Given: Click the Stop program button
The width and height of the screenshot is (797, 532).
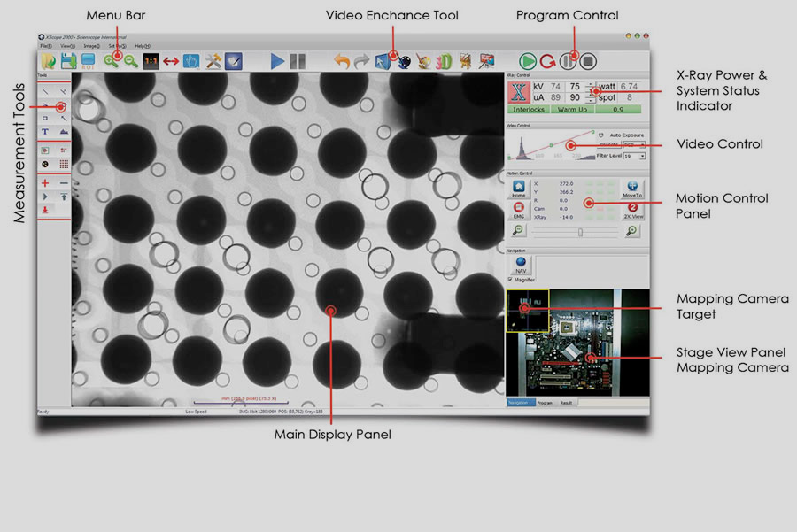Looking at the screenshot, I should 590,61.
